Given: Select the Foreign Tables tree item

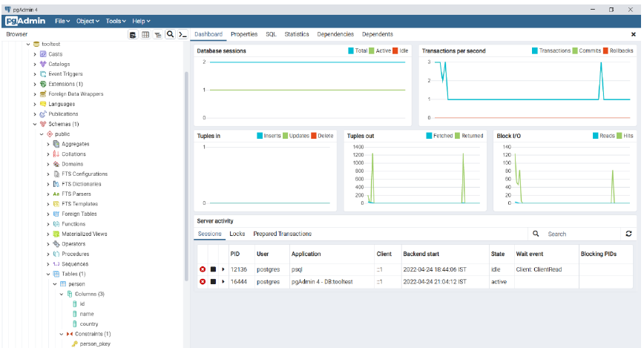Looking at the screenshot, I should (x=79, y=214).
